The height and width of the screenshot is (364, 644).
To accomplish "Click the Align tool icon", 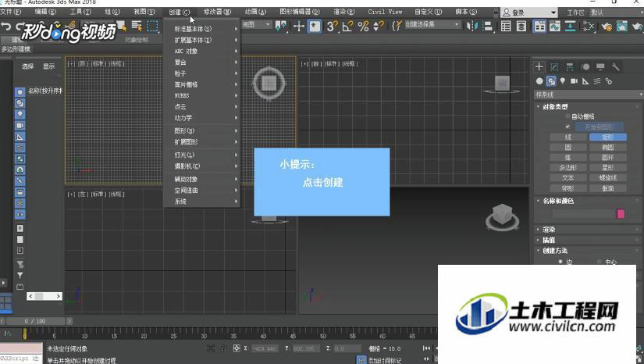I will click(x=488, y=27).
